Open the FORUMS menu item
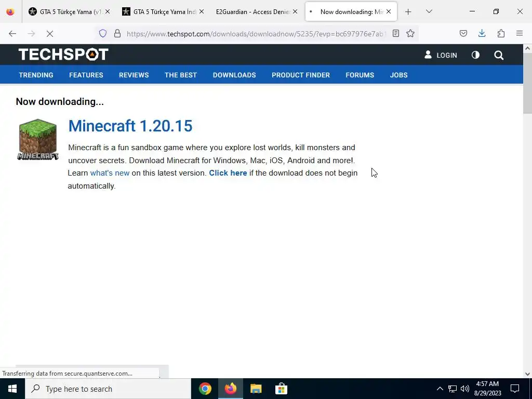The image size is (532, 399). 360,75
